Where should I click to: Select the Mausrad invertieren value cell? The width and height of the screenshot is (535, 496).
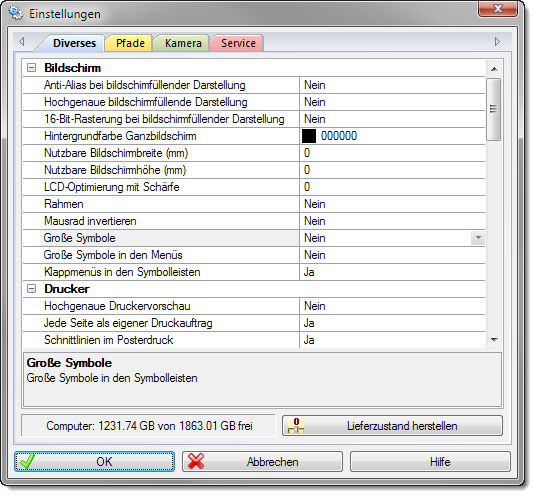click(x=392, y=221)
